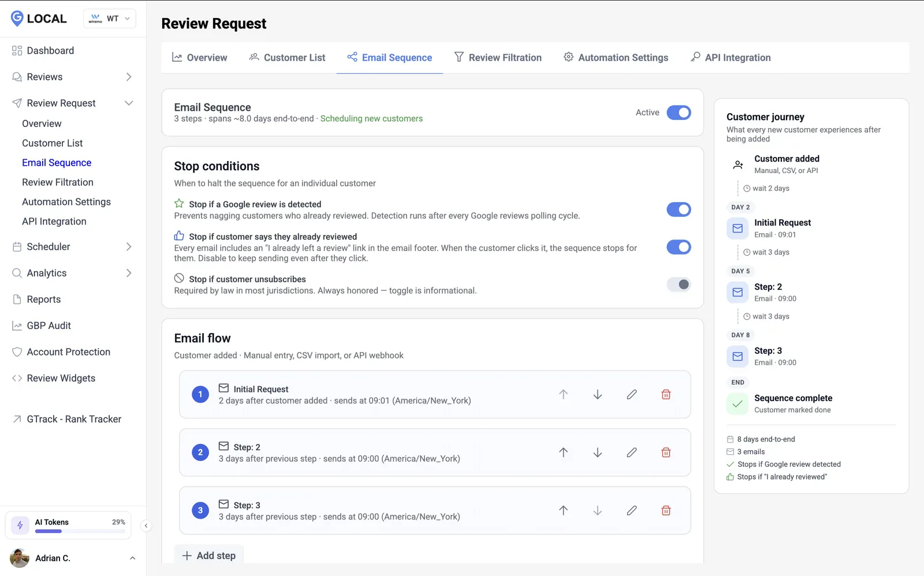Delete Step: 2 from email flow
Viewport: 924px width, 576px height.
(x=666, y=452)
